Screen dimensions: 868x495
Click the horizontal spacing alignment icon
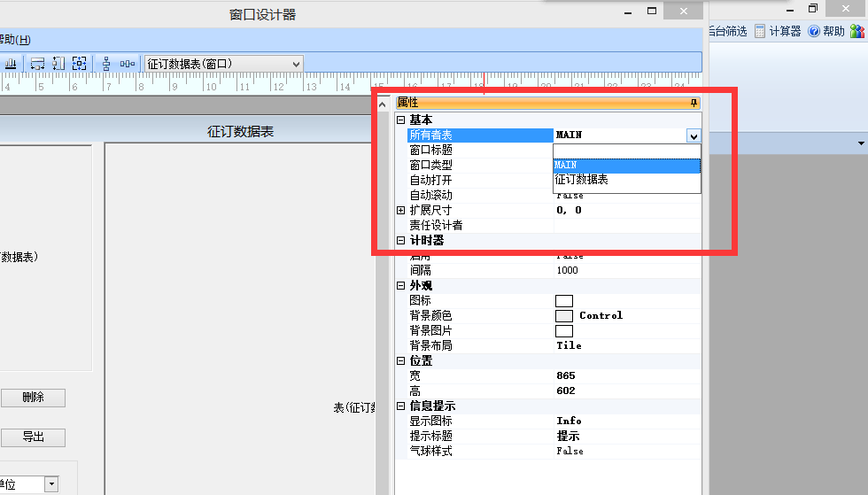[128, 64]
